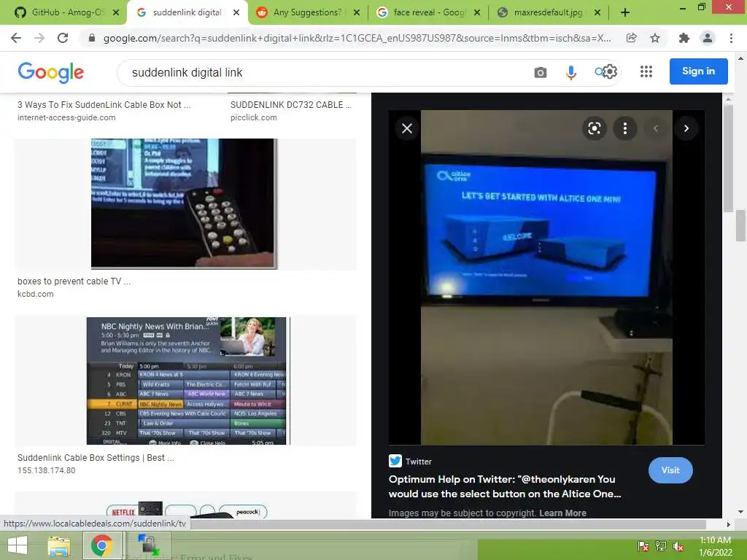Click the preview panel scrollbar thumb
Image resolution: width=747 pixels, height=560 pixels.
click(x=728, y=158)
